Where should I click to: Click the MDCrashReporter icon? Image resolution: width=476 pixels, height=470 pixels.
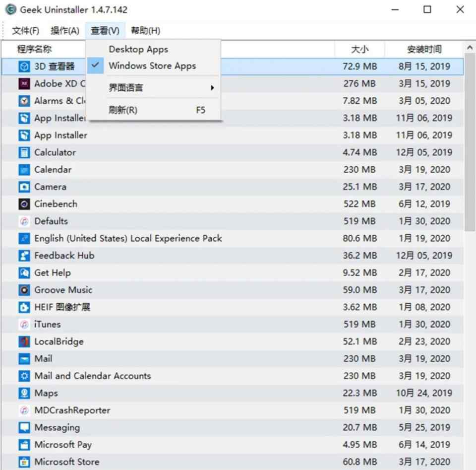(x=24, y=410)
